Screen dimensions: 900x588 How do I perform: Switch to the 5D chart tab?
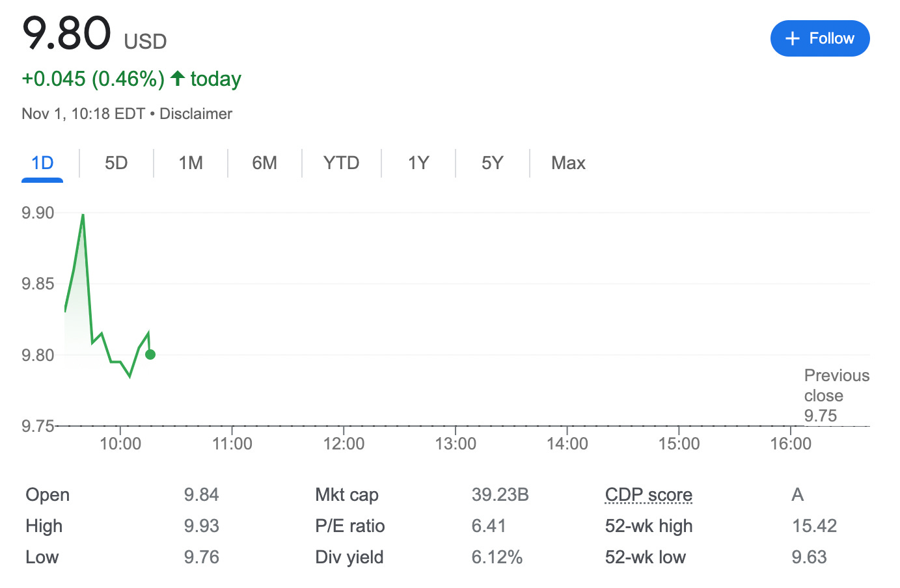(x=116, y=163)
